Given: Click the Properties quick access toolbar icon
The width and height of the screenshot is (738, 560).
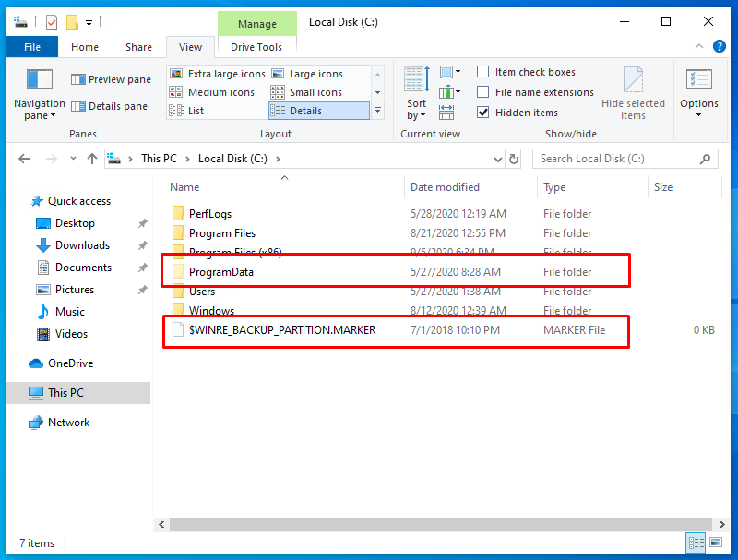Looking at the screenshot, I should (52, 21).
